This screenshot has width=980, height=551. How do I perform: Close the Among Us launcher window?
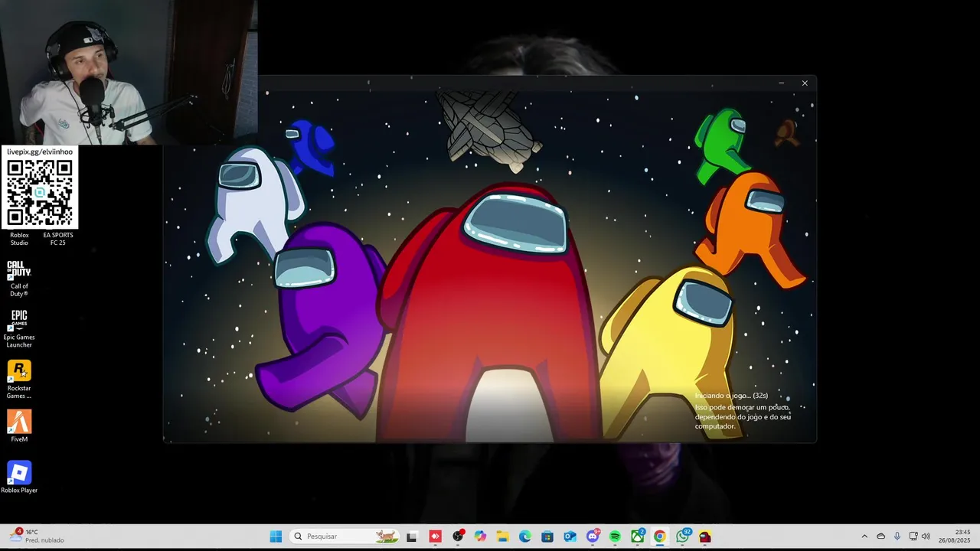pos(805,83)
